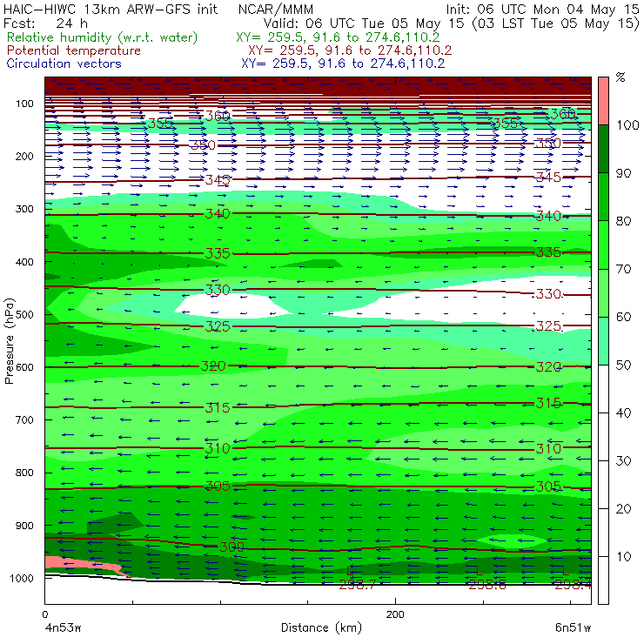Click the '90' colorbar tick label
Image resolution: width=644 pixels, height=644 pixels.
[x=624, y=173]
